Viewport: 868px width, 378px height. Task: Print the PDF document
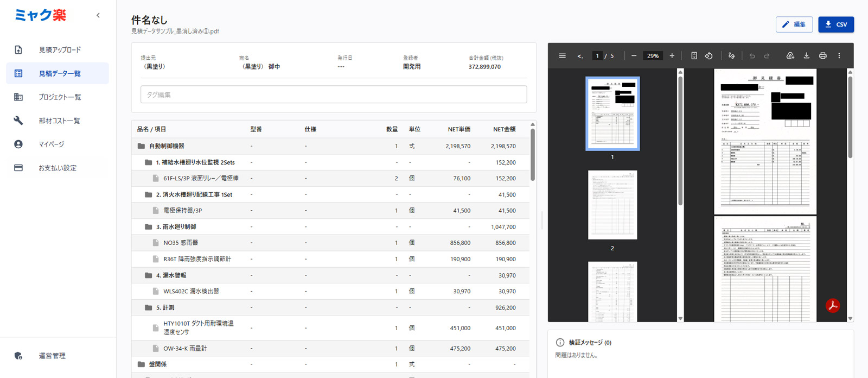pos(822,56)
